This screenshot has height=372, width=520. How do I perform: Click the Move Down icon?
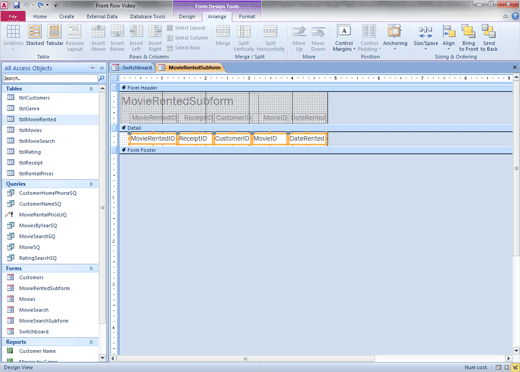click(318, 38)
